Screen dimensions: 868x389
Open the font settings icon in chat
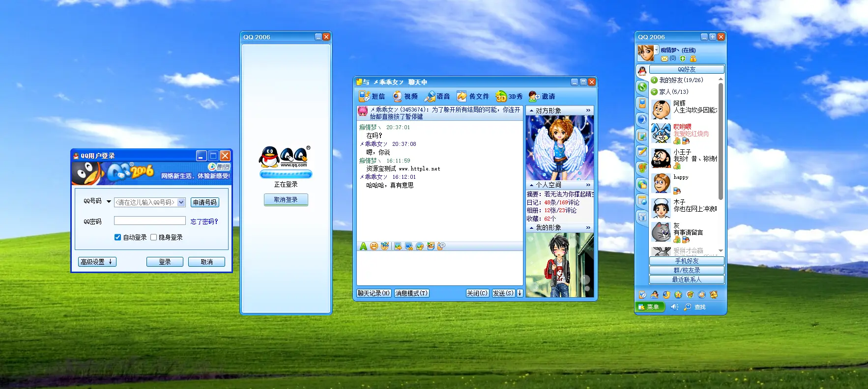363,246
